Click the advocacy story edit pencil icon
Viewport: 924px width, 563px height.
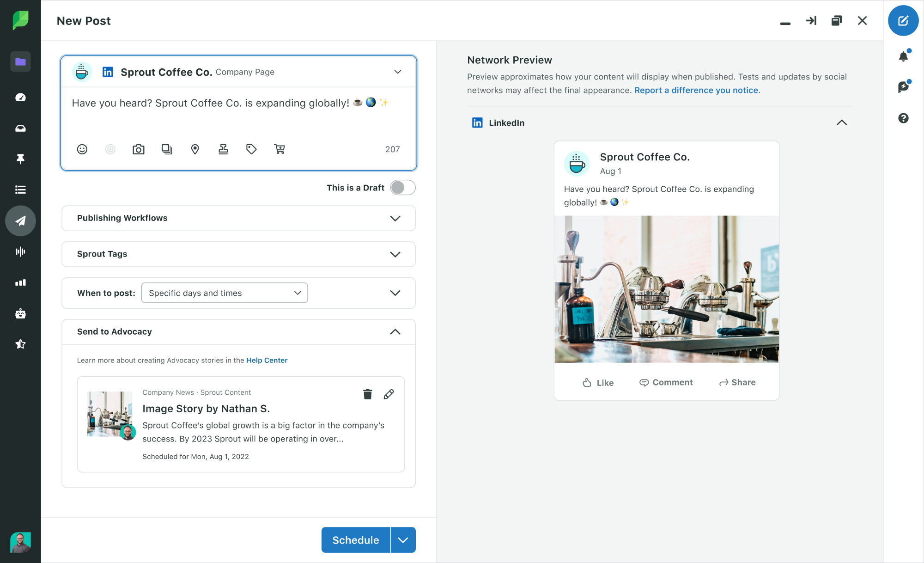389,394
